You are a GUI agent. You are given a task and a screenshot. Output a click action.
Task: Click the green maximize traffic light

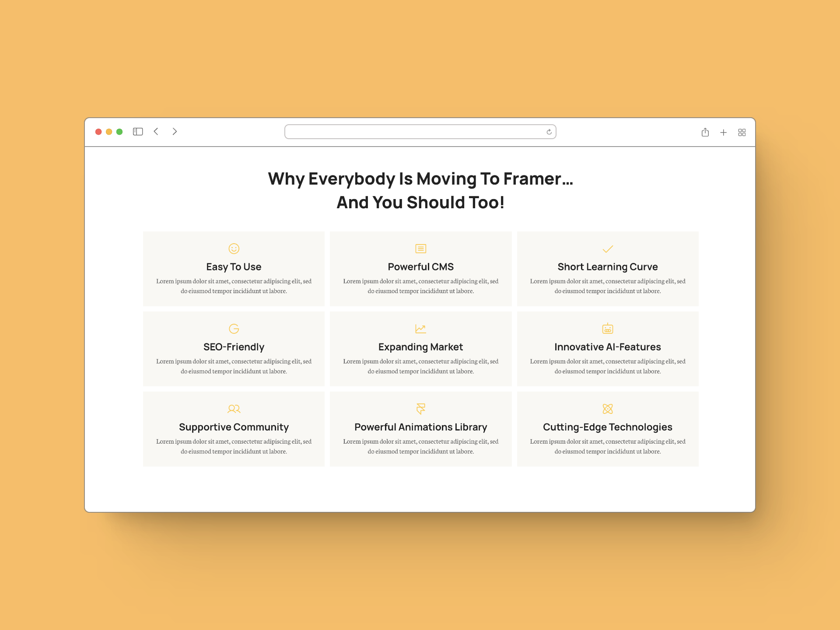pyautogui.click(x=119, y=131)
